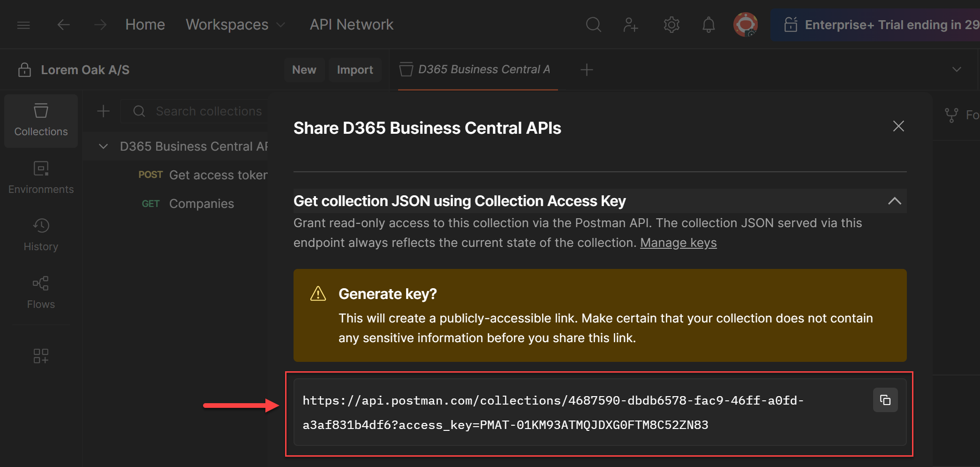Viewport: 980px width, 467px height.
Task: Open settings gear icon
Action: point(671,24)
